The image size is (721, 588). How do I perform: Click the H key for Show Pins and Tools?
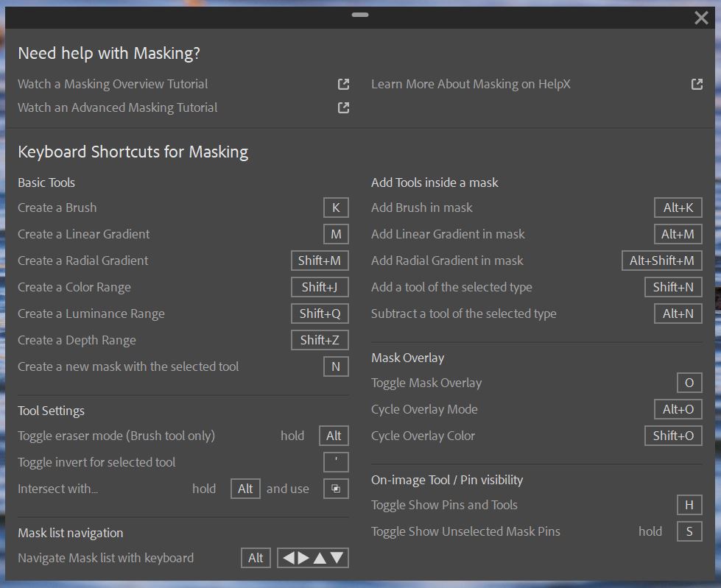[689, 505]
